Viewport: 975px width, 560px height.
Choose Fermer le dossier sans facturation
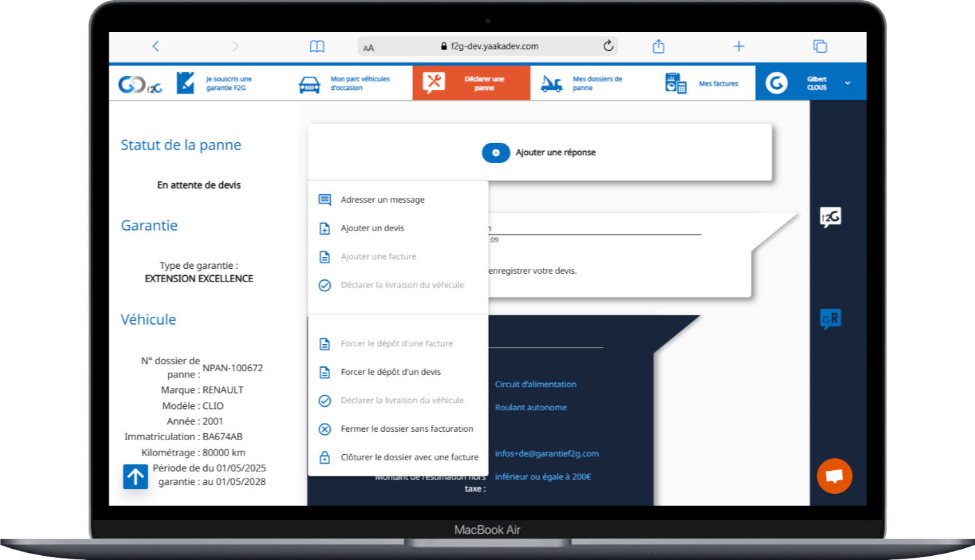407,429
